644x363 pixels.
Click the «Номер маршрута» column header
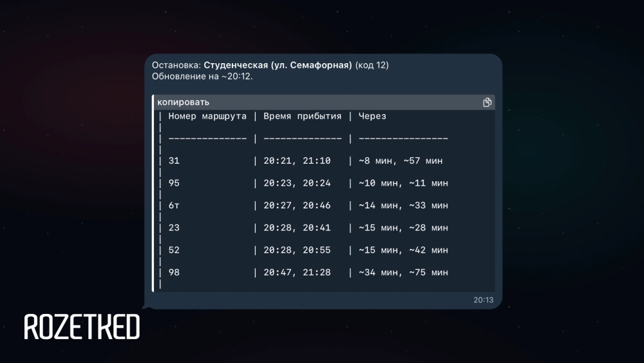(207, 116)
